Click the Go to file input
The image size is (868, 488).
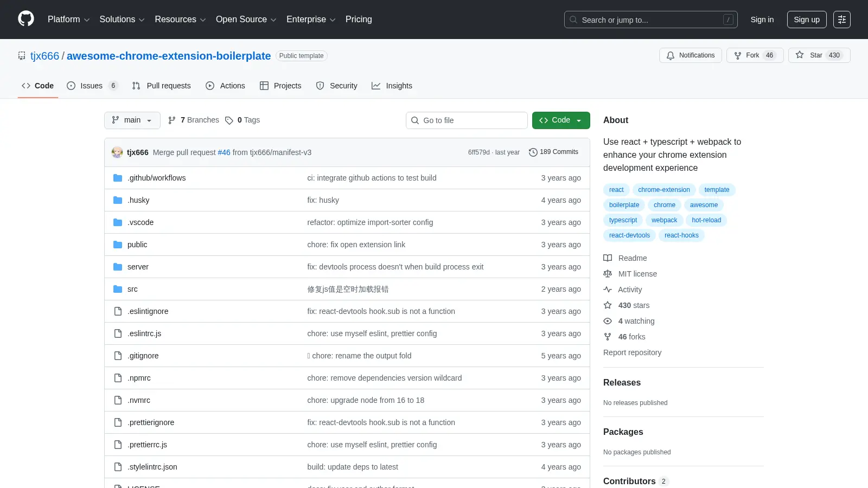point(467,120)
